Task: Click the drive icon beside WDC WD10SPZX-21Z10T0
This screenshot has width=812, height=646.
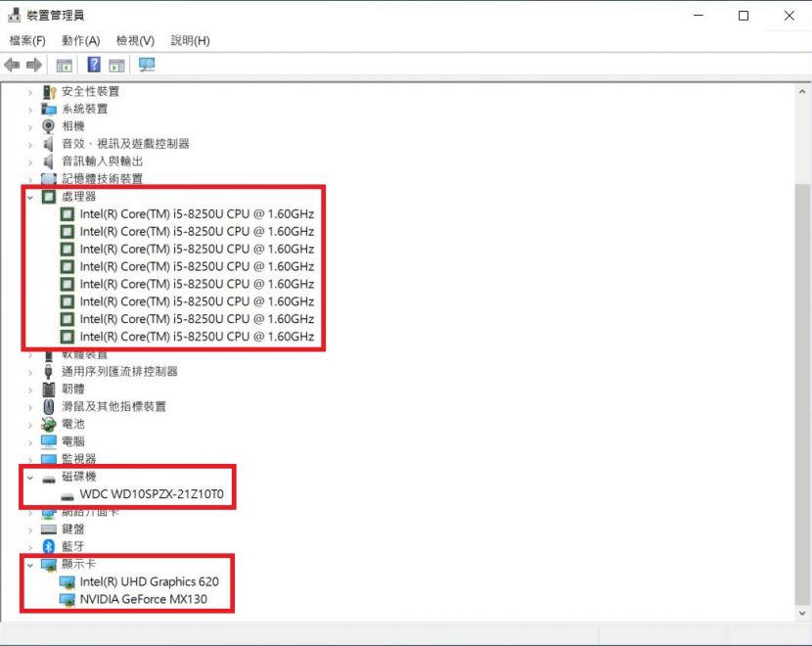Action: point(68,496)
